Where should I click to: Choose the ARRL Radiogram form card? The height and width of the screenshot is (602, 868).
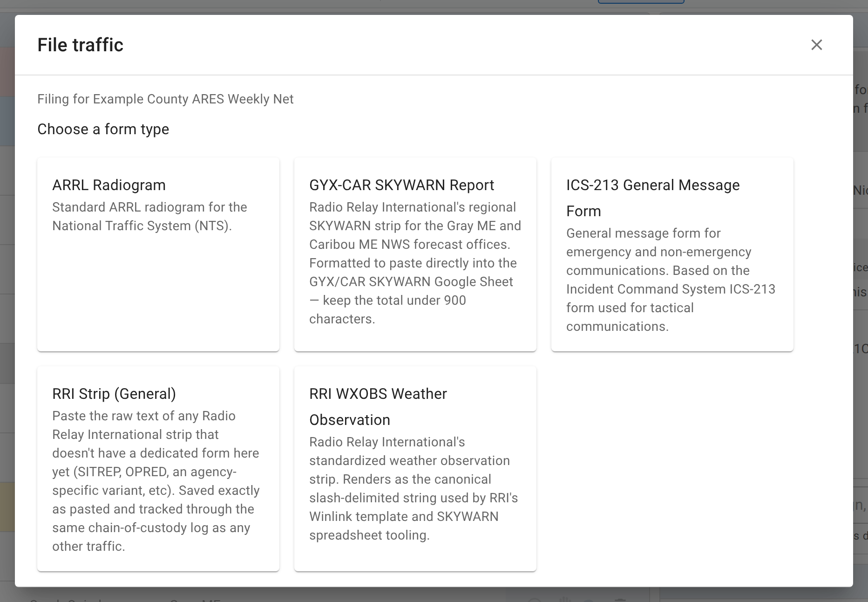[x=158, y=254]
